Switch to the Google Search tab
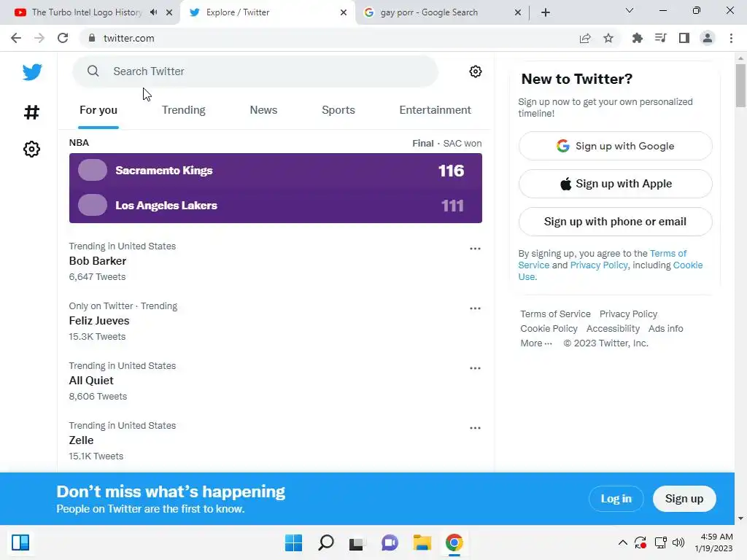Screen dimensions: 747x560 coord(429,12)
